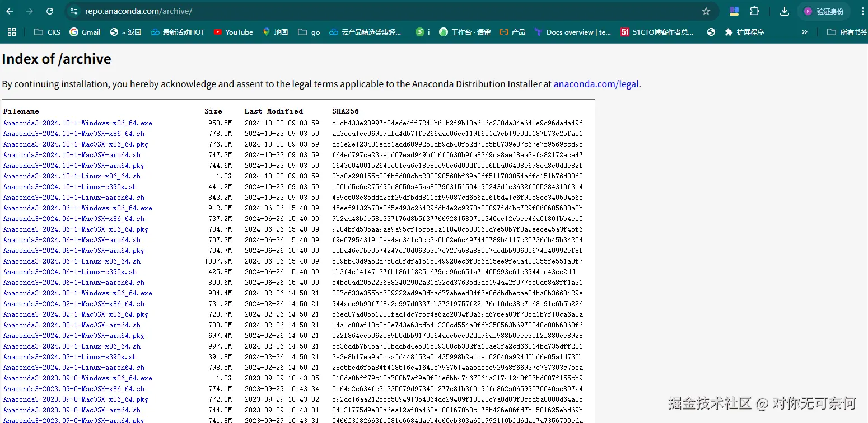Open the YouTube bookmark
Viewport: 868px width, 423px height.
[x=233, y=32]
